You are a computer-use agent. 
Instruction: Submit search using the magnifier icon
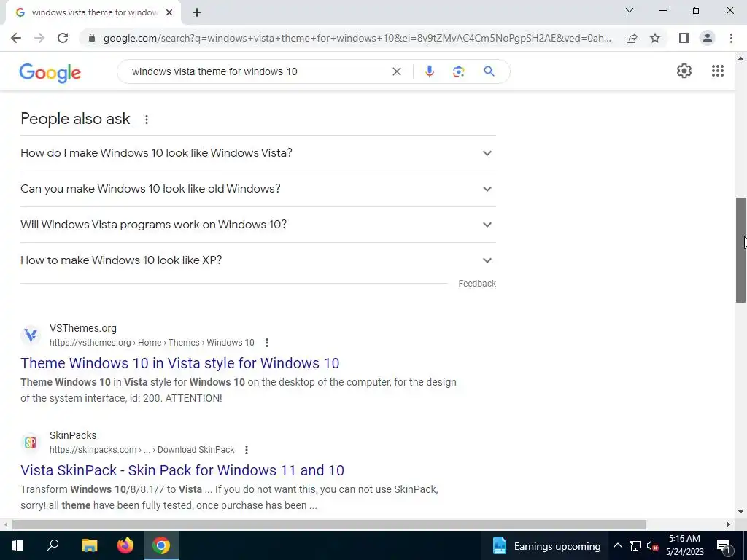click(x=489, y=71)
